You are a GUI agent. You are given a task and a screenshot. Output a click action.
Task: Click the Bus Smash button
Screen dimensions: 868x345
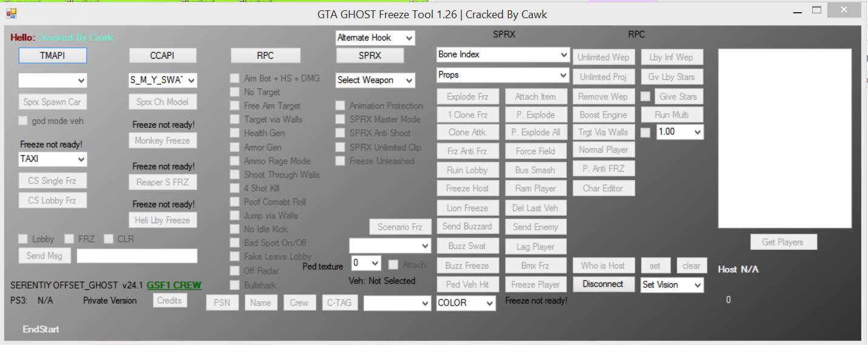[x=535, y=170]
